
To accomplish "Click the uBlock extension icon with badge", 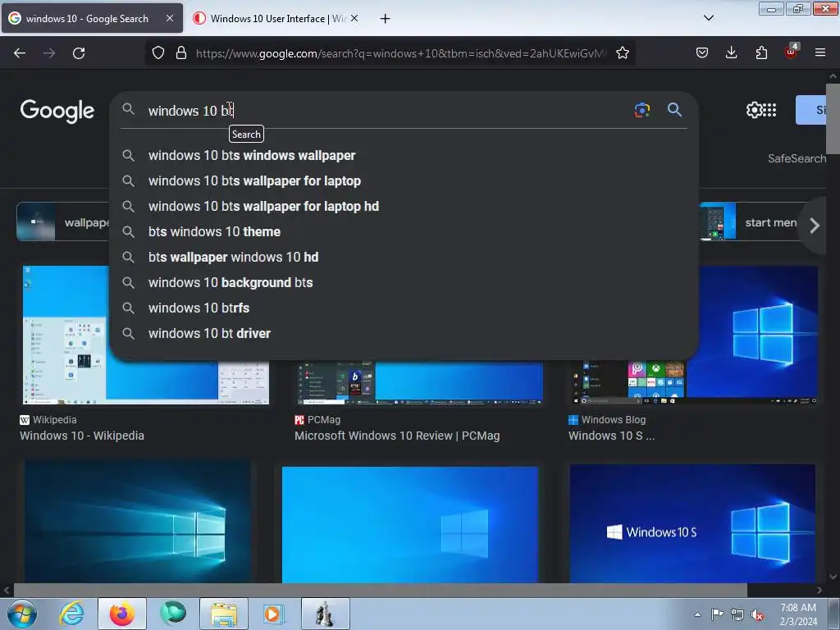I will 792,52.
